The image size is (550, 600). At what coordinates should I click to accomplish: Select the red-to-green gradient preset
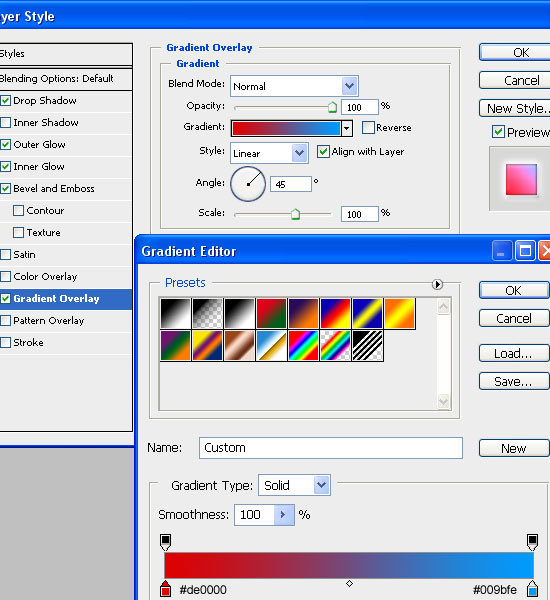coord(271,314)
